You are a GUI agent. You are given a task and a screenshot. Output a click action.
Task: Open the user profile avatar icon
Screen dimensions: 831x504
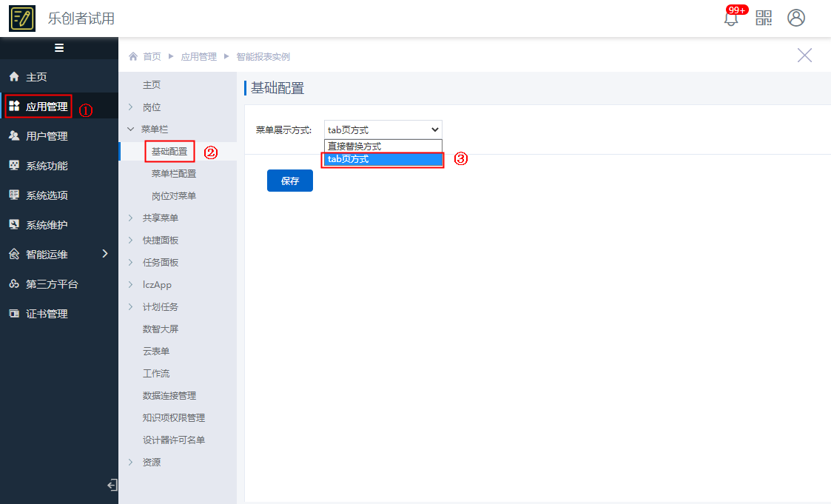[x=796, y=19]
